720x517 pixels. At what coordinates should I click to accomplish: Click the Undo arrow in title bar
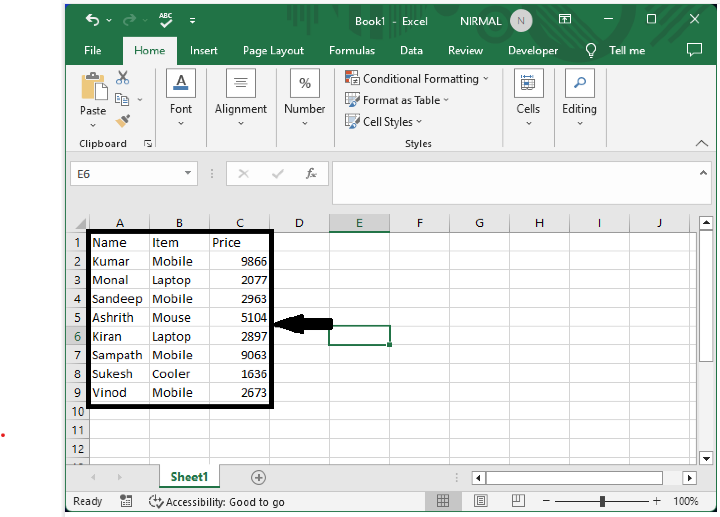(93, 20)
